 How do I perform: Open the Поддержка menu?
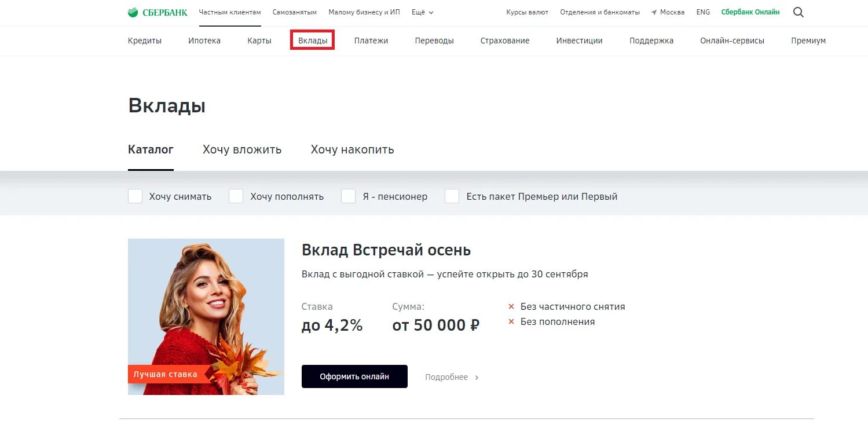651,41
